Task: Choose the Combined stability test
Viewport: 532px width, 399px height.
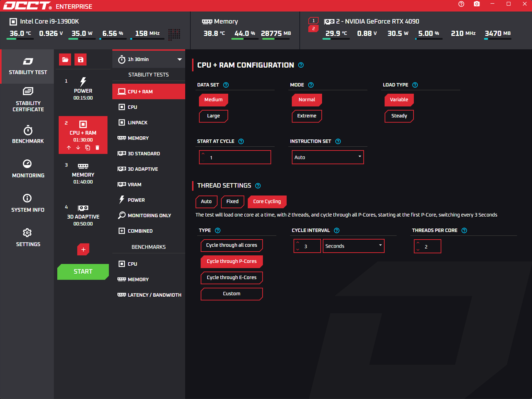Action: click(x=149, y=231)
